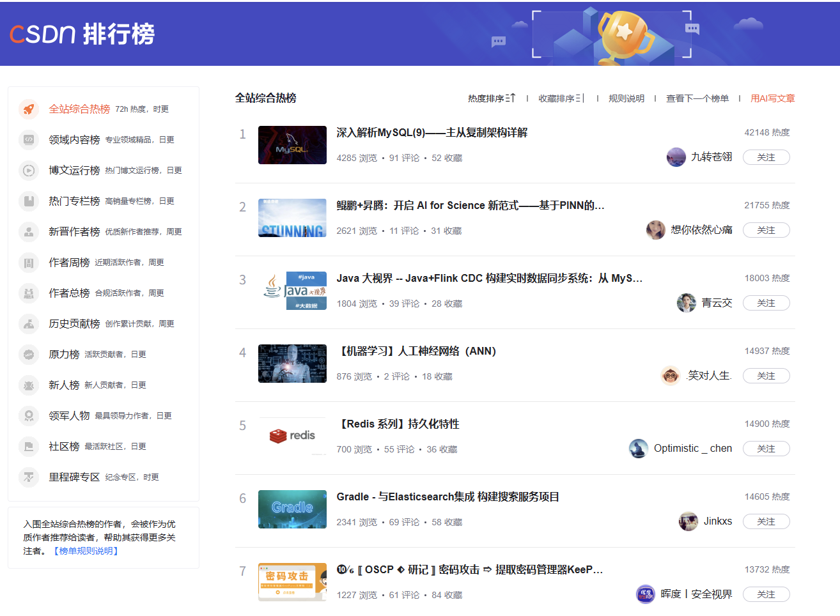The height and width of the screenshot is (616, 840).
Task: Click Optimistic _ chen author avatar
Action: [639, 449]
